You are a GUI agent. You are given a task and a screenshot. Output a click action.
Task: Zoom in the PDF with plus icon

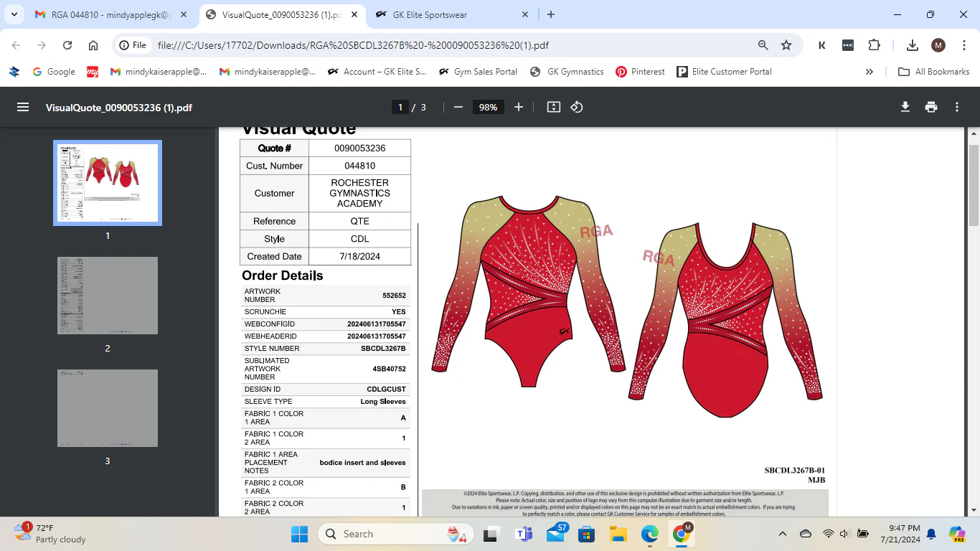pos(519,107)
